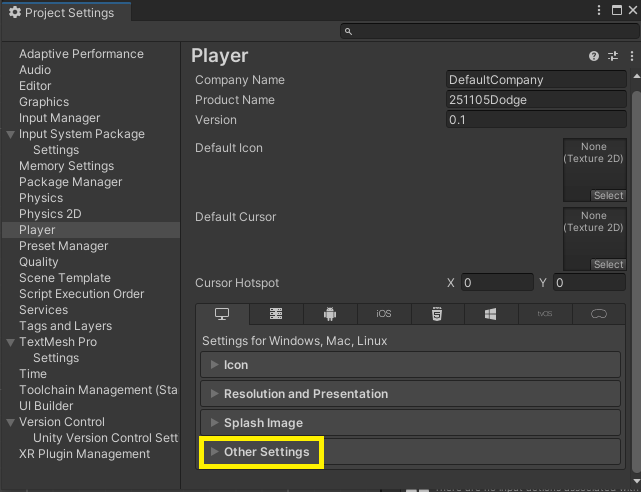The image size is (641, 492).
Task: Click Select button for Default Cursor
Action: [x=608, y=265]
